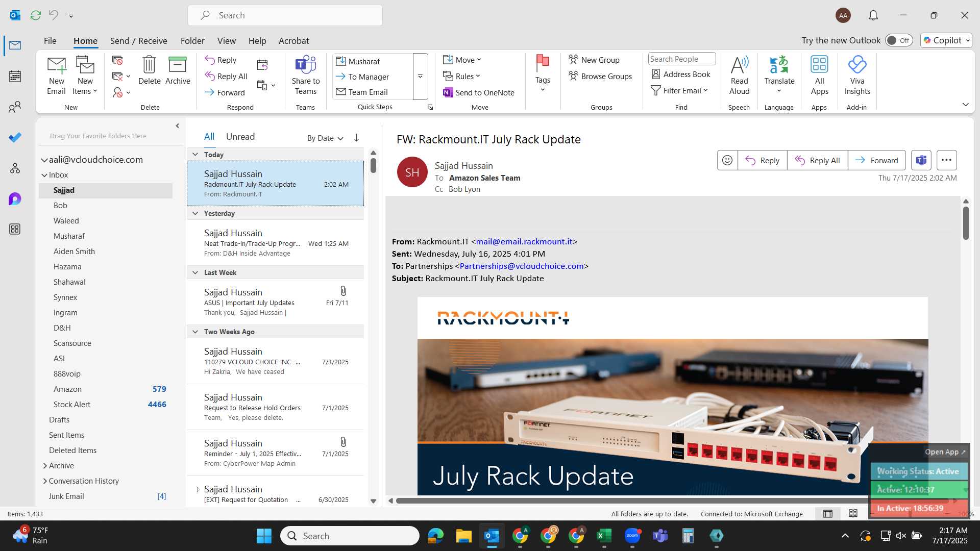Delete the selected message

pyautogui.click(x=149, y=70)
